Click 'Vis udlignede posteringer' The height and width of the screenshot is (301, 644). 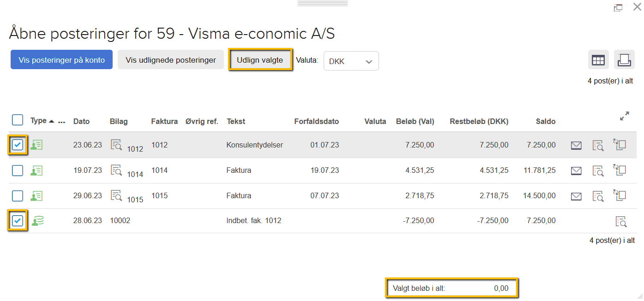pyautogui.click(x=170, y=59)
